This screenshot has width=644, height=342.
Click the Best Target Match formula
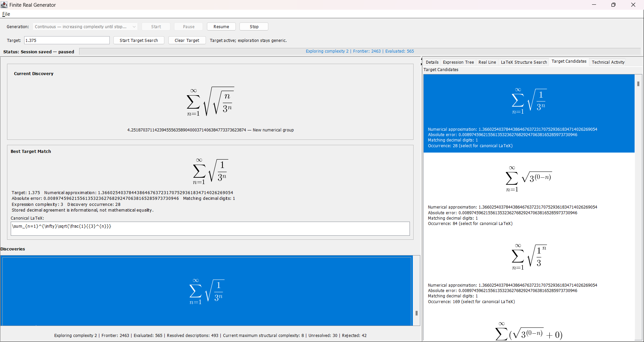click(x=210, y=171)
